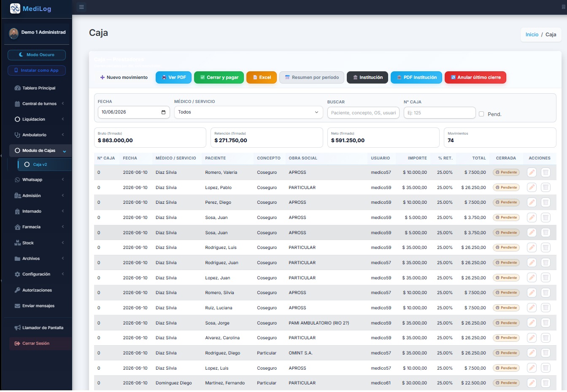Enable Modo Oscuro
The width and height of the screenshot is (567, 392).
pos(37,55)
